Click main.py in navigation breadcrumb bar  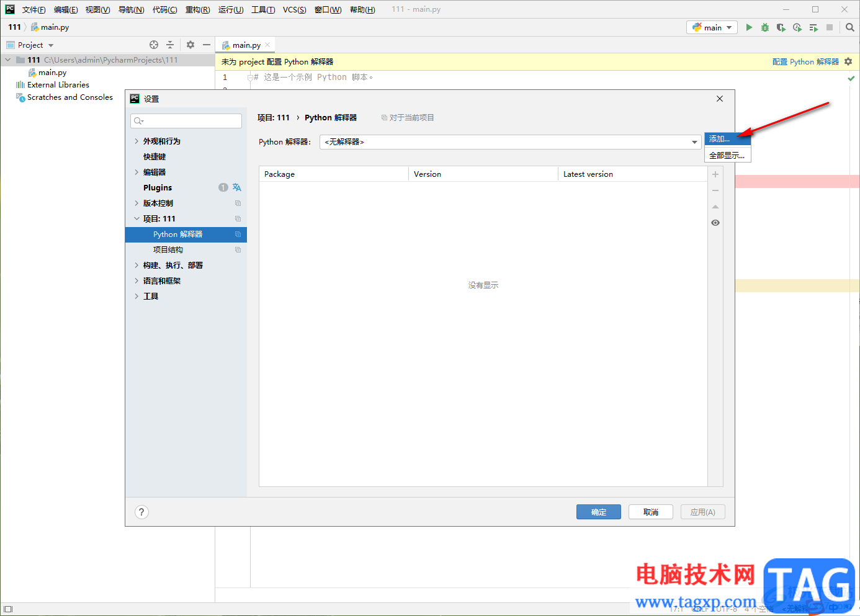[55, 27]
